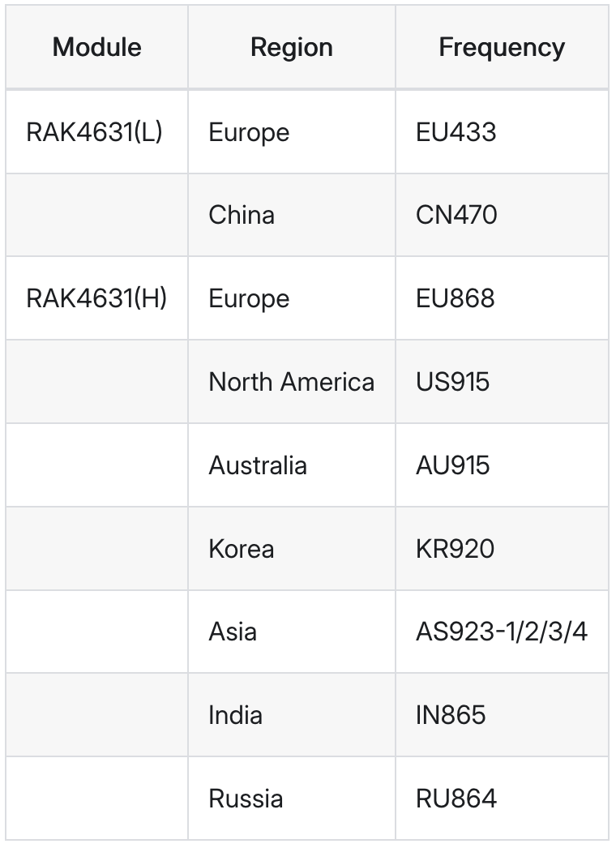Select the KR920 frequency cell
The image size is (616, 848).
(455, 549)
